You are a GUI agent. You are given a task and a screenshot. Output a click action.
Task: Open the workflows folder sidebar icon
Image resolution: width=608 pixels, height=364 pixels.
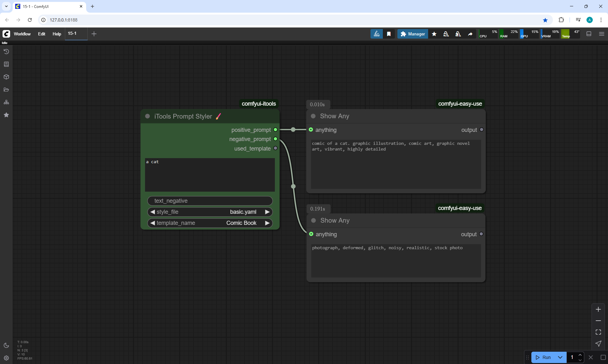pos(6,89)
